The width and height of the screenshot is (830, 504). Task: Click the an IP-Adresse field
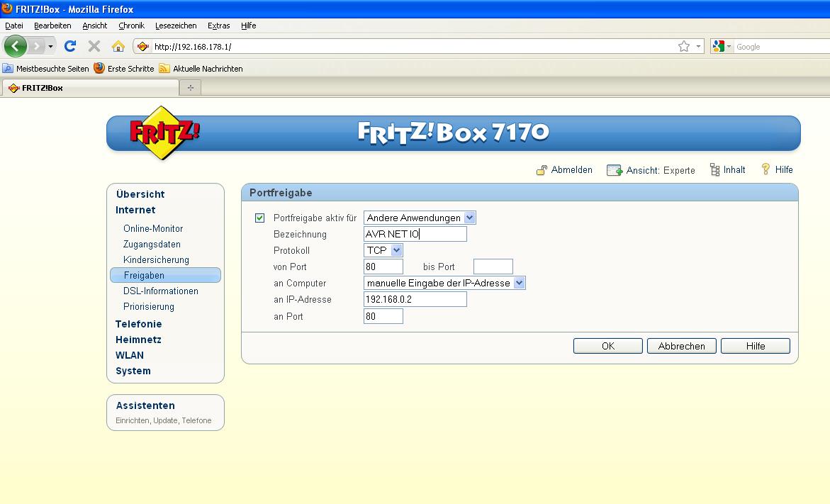pyautogui.click(x=415, y=300)
